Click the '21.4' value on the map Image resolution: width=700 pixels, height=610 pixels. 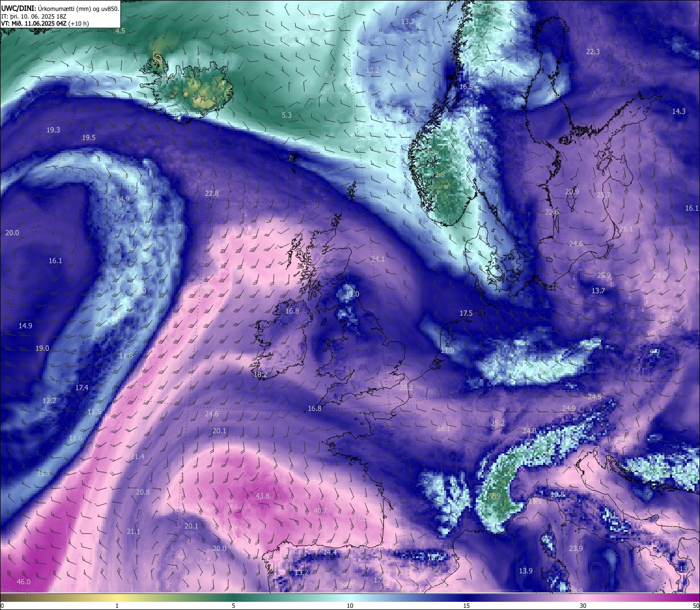(138, 457)
